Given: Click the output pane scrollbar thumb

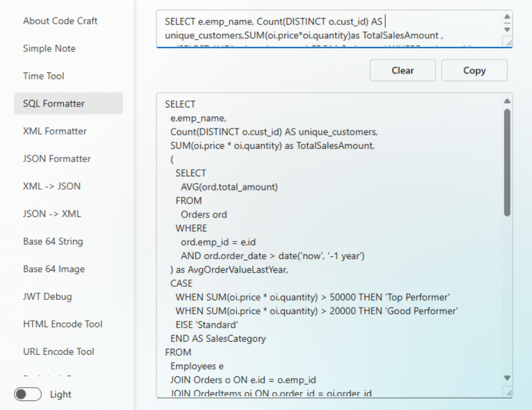Looking at the screenshot, I should click(x=507, y=162).
